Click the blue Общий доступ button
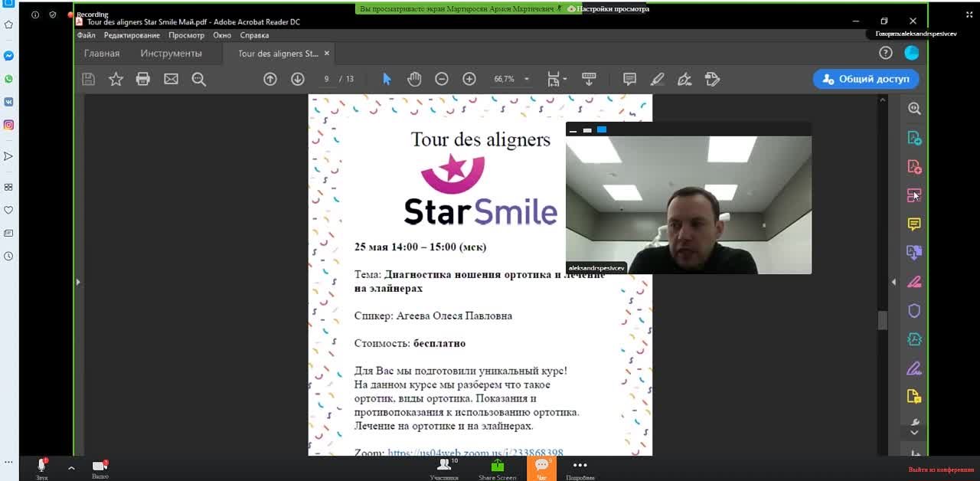980x481 pixels. pyautogui.click(x=866, y=79)
